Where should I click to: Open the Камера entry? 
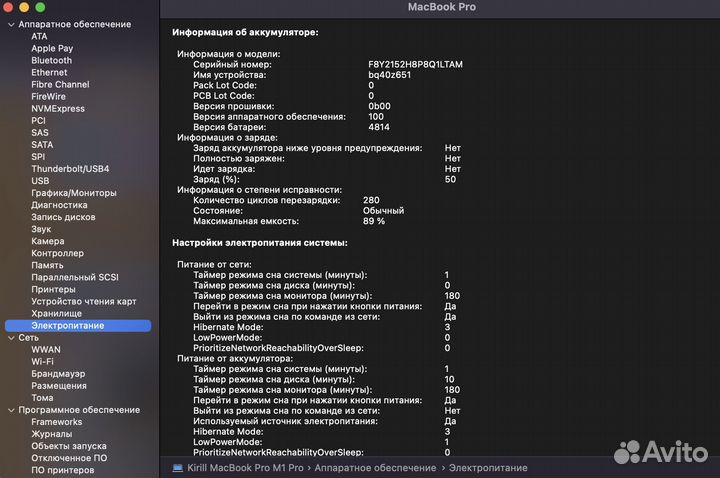[48, 241]
